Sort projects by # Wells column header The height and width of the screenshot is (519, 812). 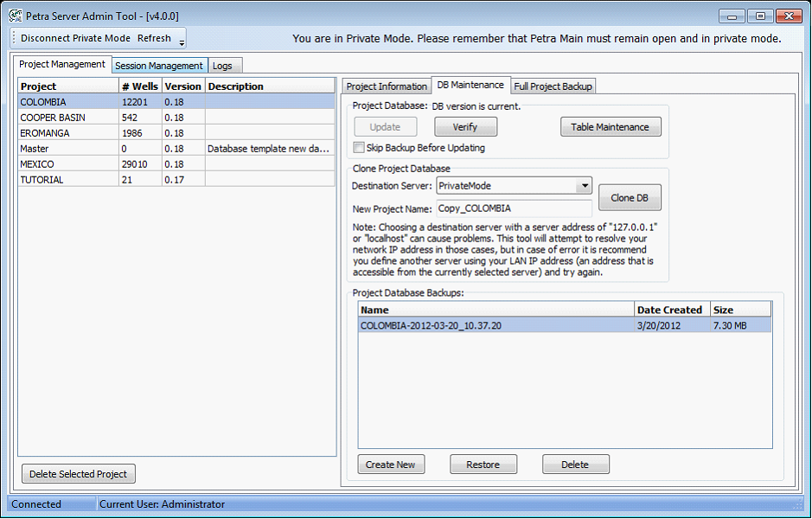(139, 86)
